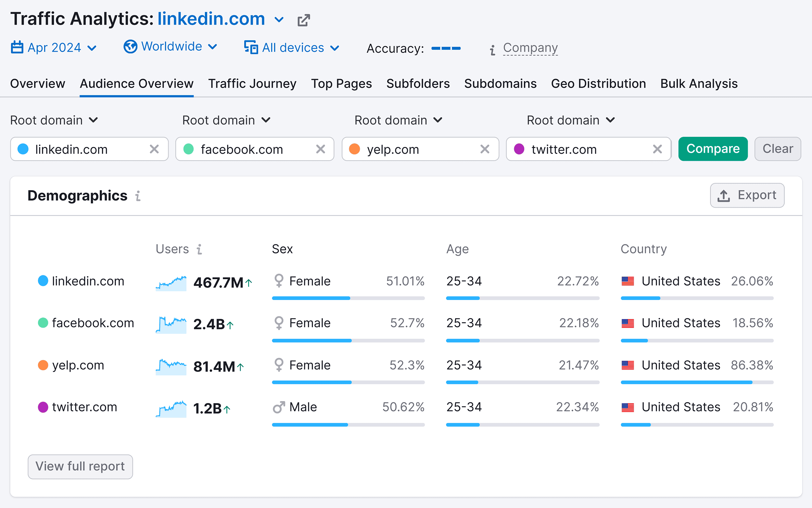812x508 pixels.
Task: Click the male sex icon in the twitter.com row
Action: 279,407
